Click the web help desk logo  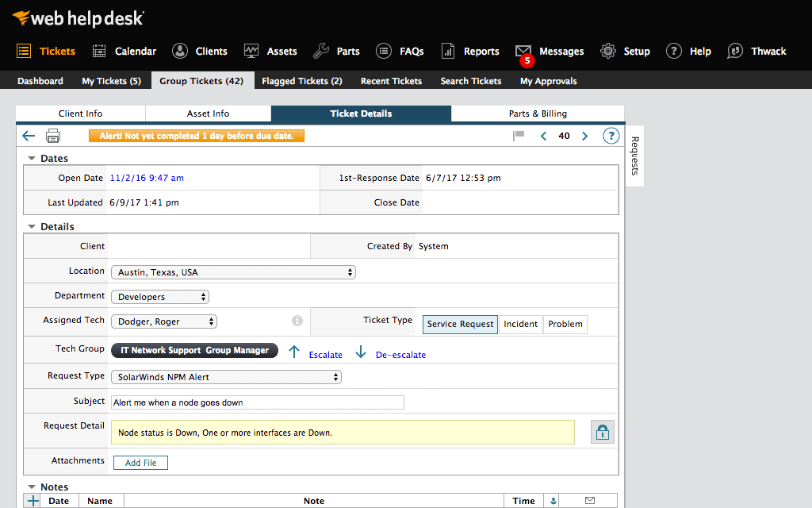point(79,18)
